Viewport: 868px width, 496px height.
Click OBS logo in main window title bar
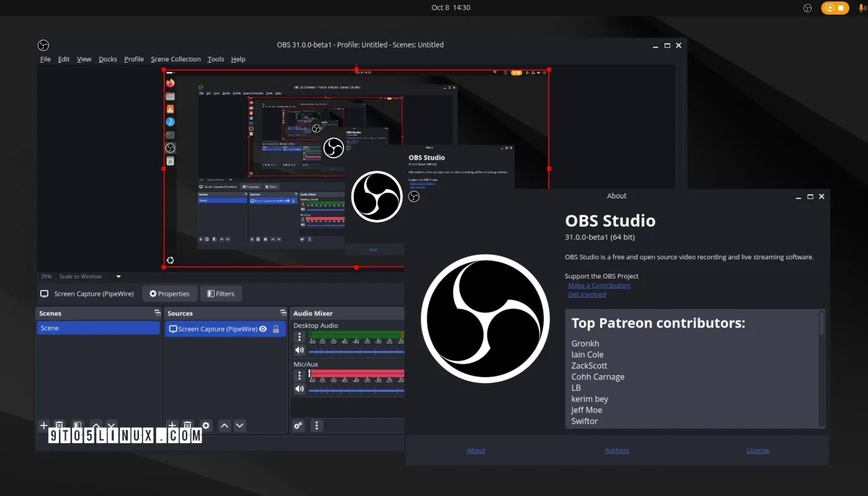click(x=43, y=45)
